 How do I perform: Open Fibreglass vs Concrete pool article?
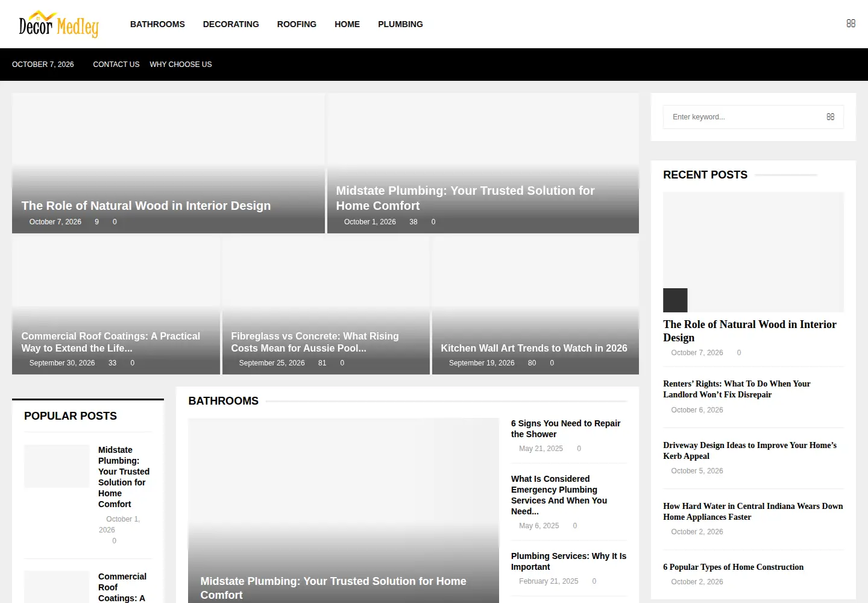(x=315, y=342)
